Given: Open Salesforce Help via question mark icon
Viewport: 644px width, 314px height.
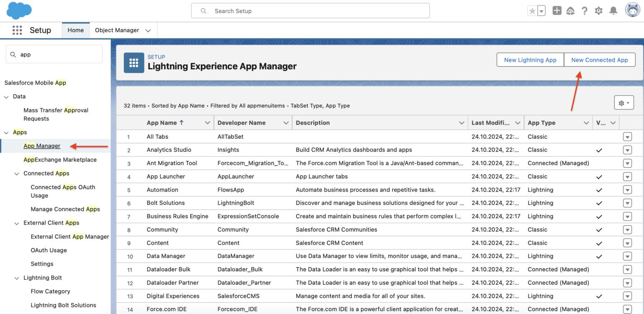Looking at the screenshot, I should [x=584, y=11].
